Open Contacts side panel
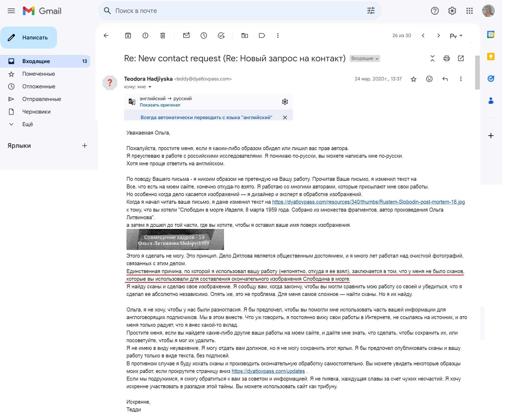Screen dimensions: 509x420 click(491, 101)
